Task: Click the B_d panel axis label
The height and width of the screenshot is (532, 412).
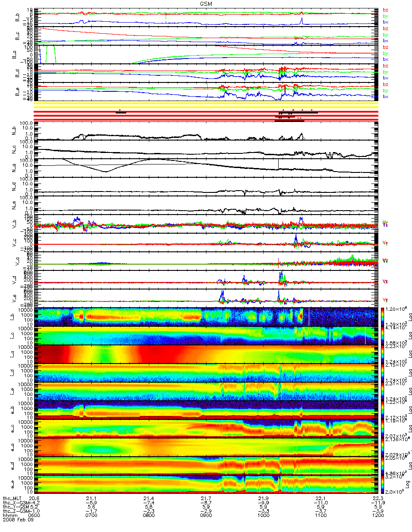Action: pos(18,73)
